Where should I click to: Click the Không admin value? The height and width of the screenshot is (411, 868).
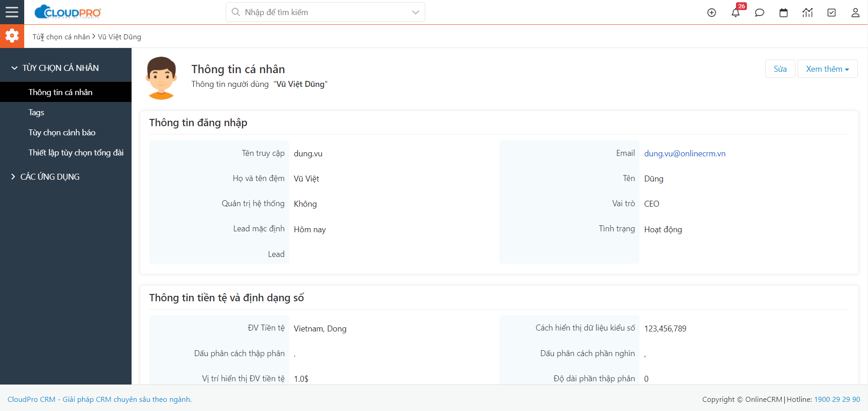[x=305, y=204]
